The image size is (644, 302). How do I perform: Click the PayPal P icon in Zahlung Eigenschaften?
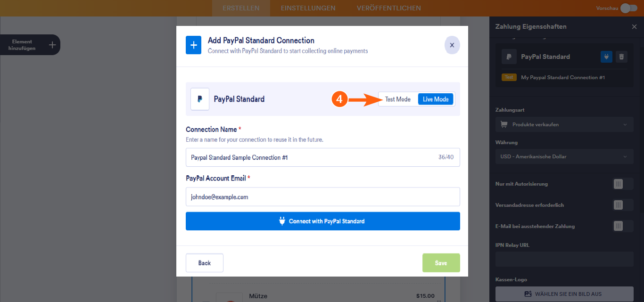[509, 57]
